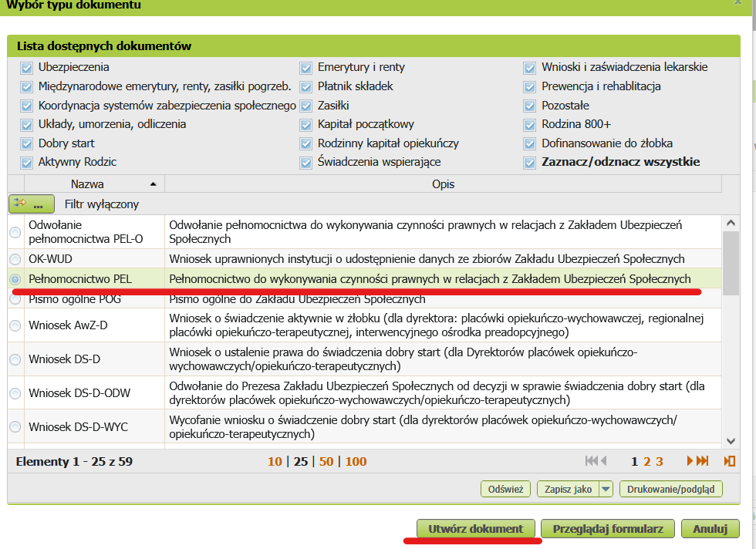The height and width of the screenshot is (549, 756).
Task: Toggle the Zasiłki checkbox
Action: [x=305, y=106]
